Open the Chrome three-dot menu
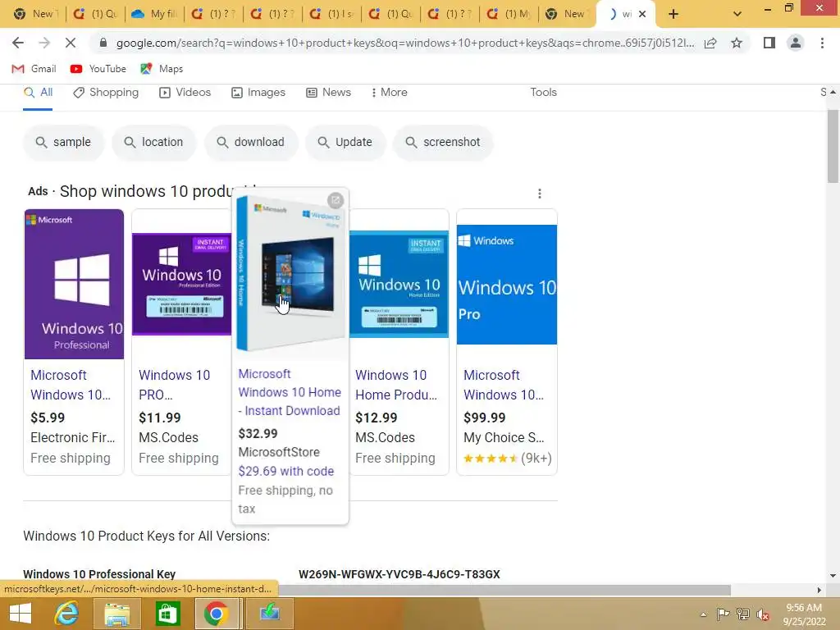The image size is (840, 630). point(822,43)
